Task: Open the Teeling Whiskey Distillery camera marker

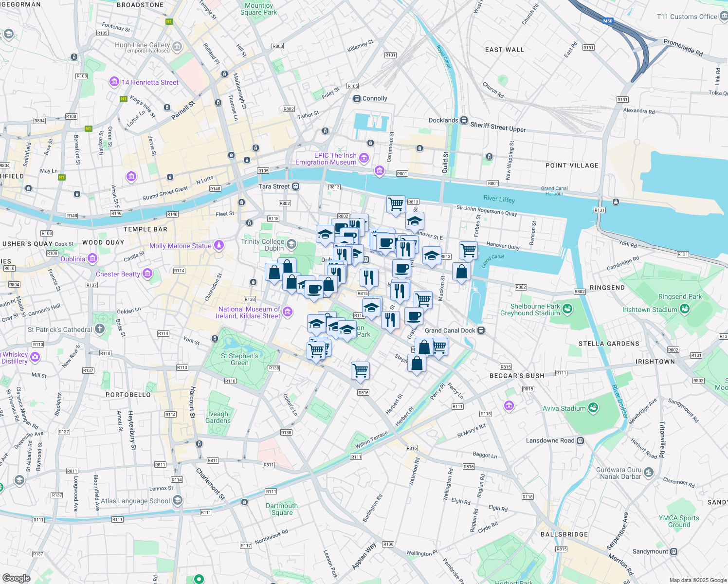Action: [x=34, y=357]
